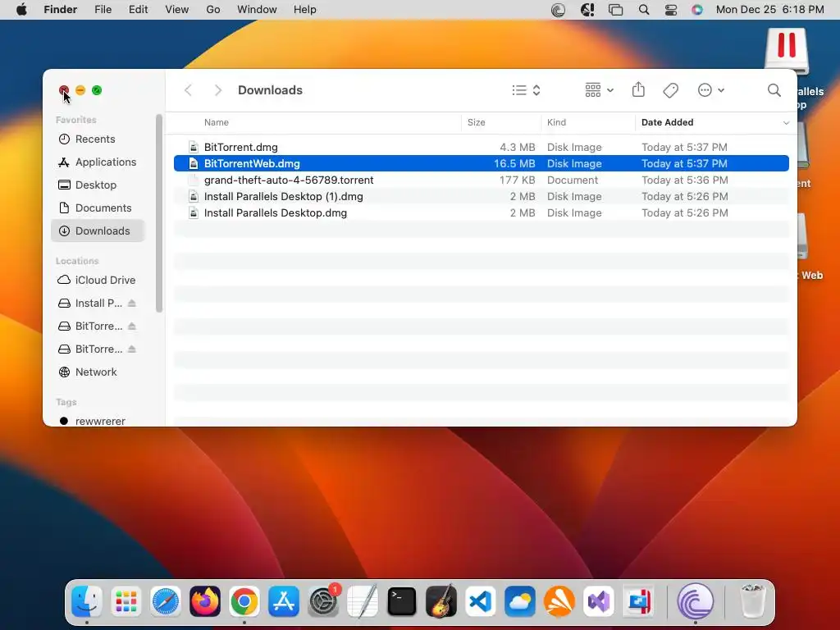Sort by the Size column header
This screenshot has width=840, height=630.
click(477, 123)
